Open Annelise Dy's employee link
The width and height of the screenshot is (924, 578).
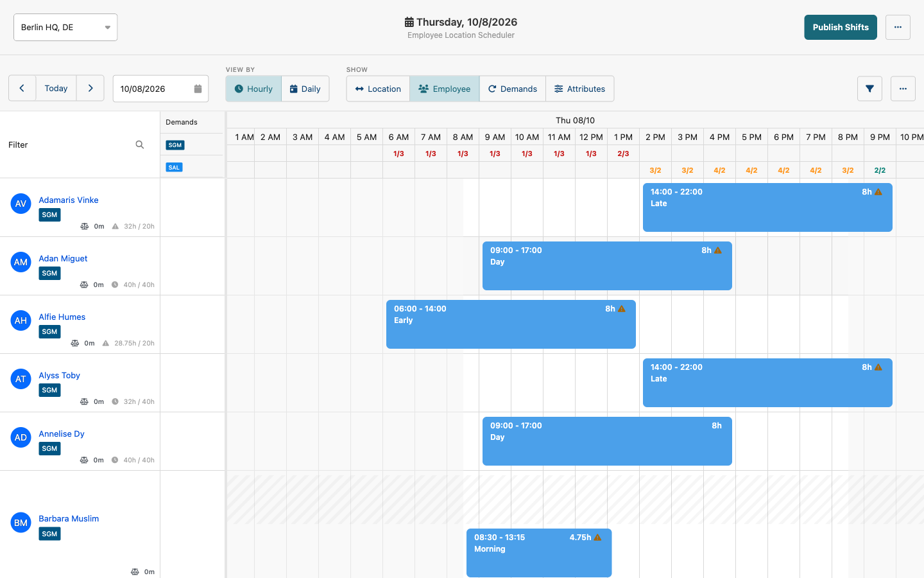point(62,433)
